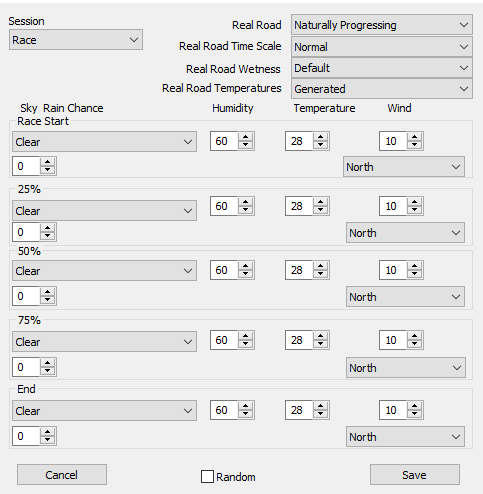Open the Session dropdown showing Race
Viewport: 483px width, 494px height.
76,40
